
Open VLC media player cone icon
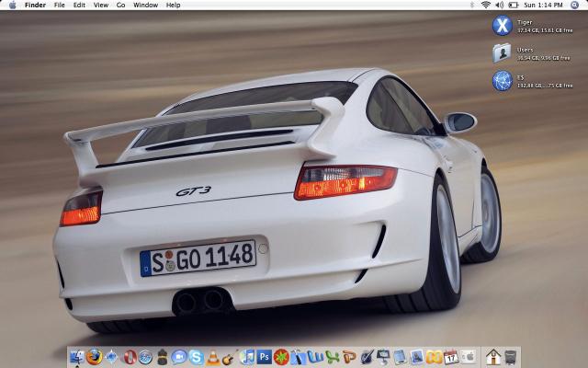coord(213,358)
